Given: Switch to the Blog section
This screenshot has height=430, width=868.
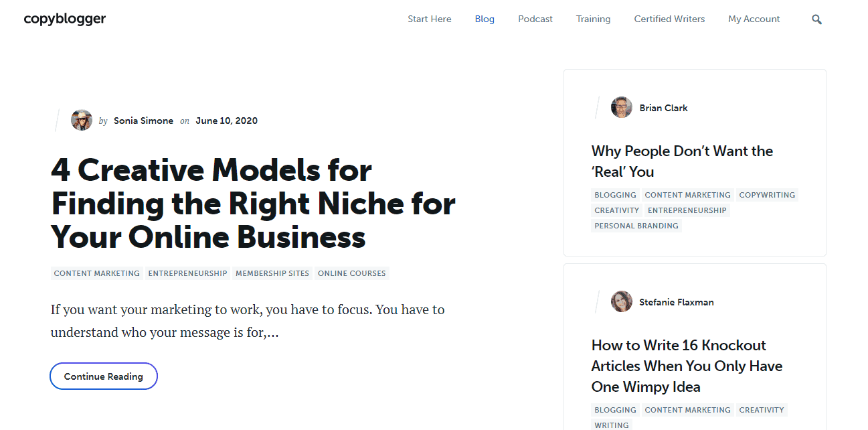Looking at the screenshot, I should 485,19.
